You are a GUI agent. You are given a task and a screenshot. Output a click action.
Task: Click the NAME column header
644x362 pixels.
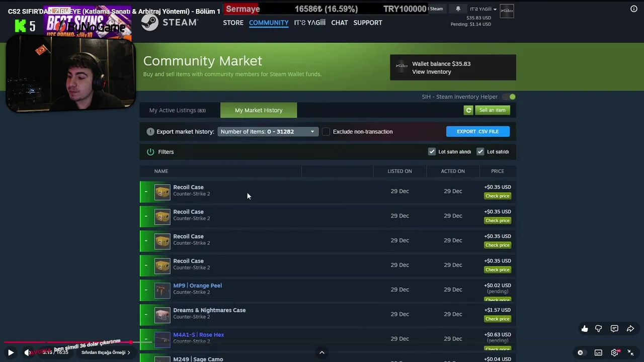[x=161, y=171]
